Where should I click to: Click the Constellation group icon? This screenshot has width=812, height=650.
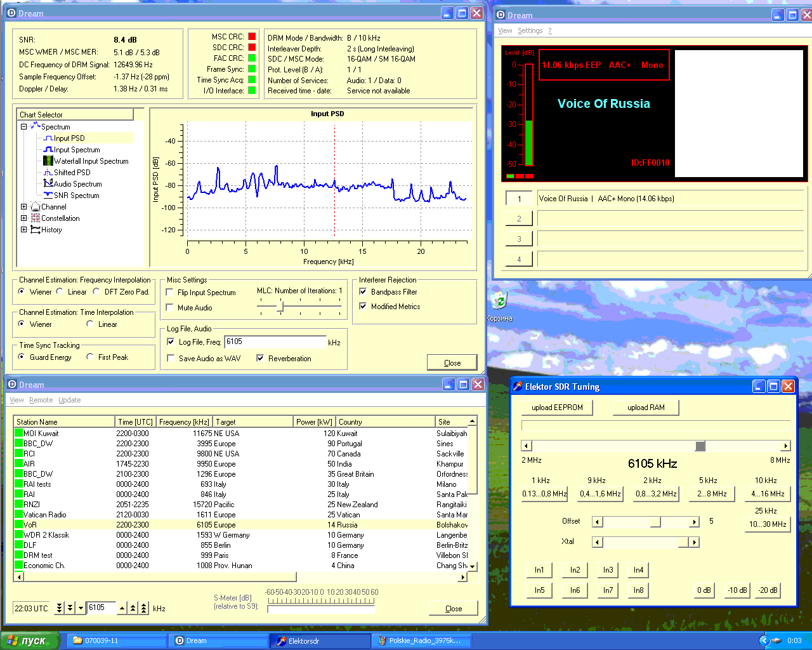pyautogui.click(x=36, y=218)
